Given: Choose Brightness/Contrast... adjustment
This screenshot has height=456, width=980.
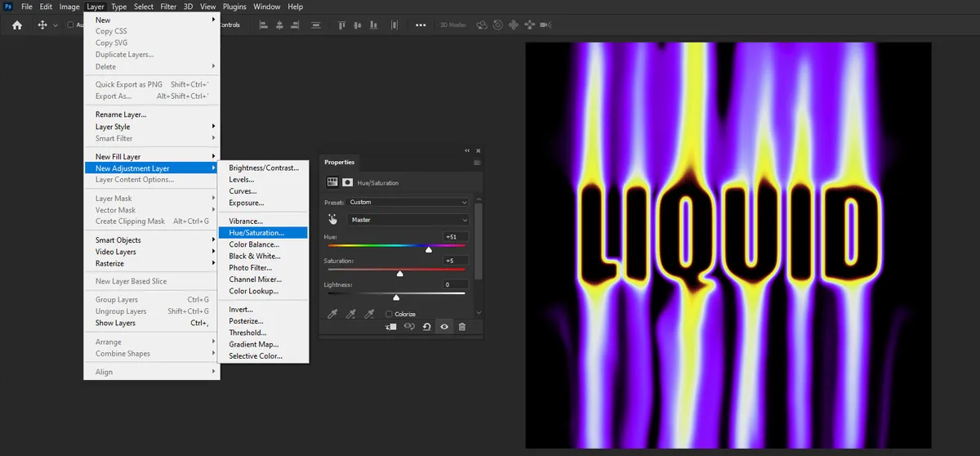Looking at the screenshot, I should pyautogui.click(x=264, y=168).
